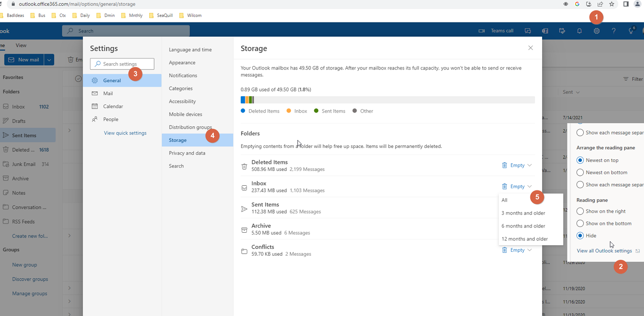644x316 pixels.
Task: Choose 3 months and older
Action: click(x=531, y=213)
